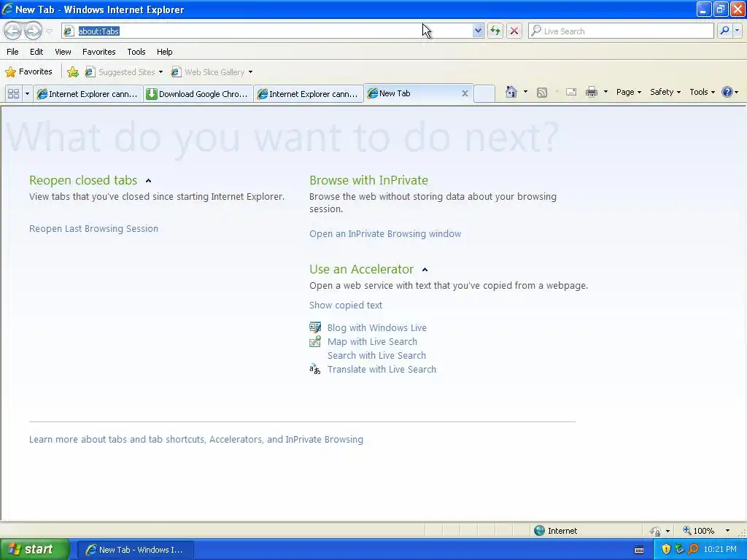The width and height of the screenshot is (747, 560).
Task: Click the New Tab taskbar button
Action: coord(135,550)
